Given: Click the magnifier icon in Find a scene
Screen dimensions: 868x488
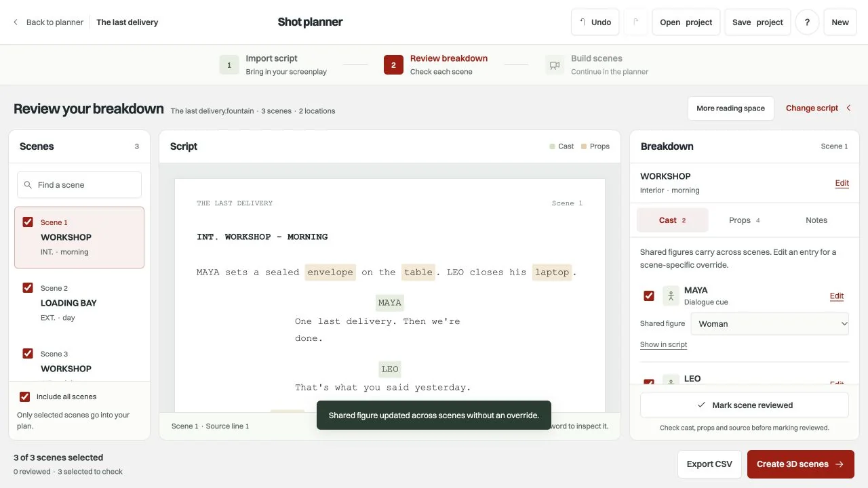Looking at the screenshot, I should pos(28,184).
